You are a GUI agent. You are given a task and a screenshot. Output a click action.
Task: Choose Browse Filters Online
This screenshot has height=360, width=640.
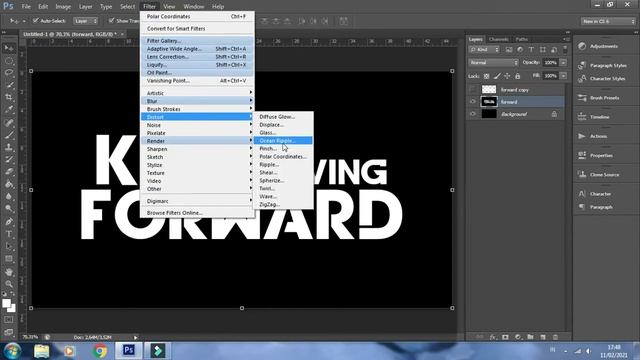(x=197, y=213)
